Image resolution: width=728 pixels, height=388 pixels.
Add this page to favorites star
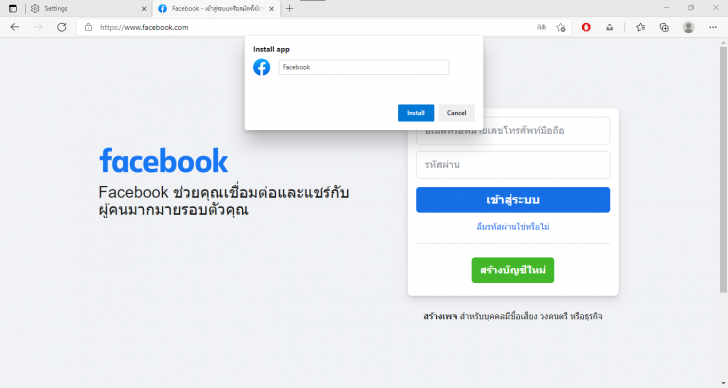pos(561,27)
